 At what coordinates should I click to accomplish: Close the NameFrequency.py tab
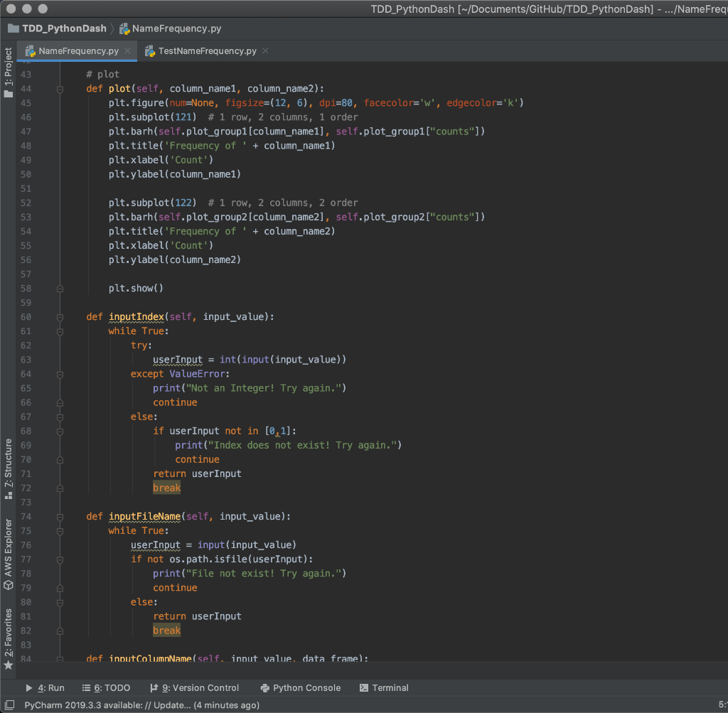(128, 50)
